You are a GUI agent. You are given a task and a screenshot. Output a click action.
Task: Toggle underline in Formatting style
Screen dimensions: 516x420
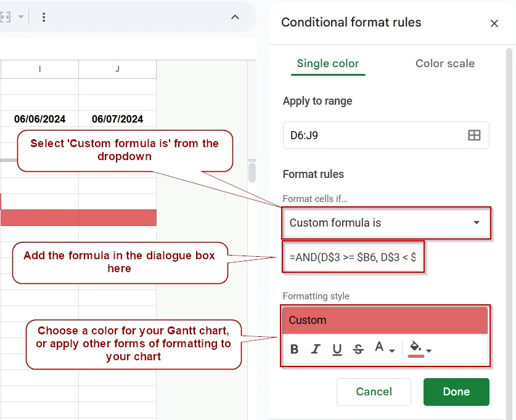point(337,349)
